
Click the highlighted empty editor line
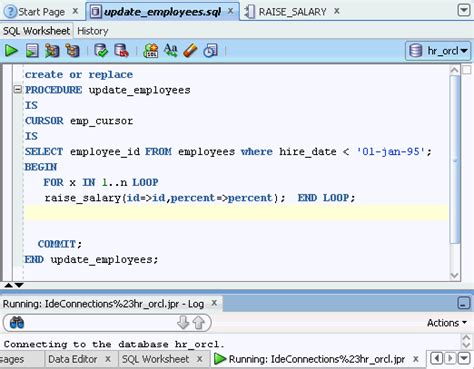coord(236,213)
